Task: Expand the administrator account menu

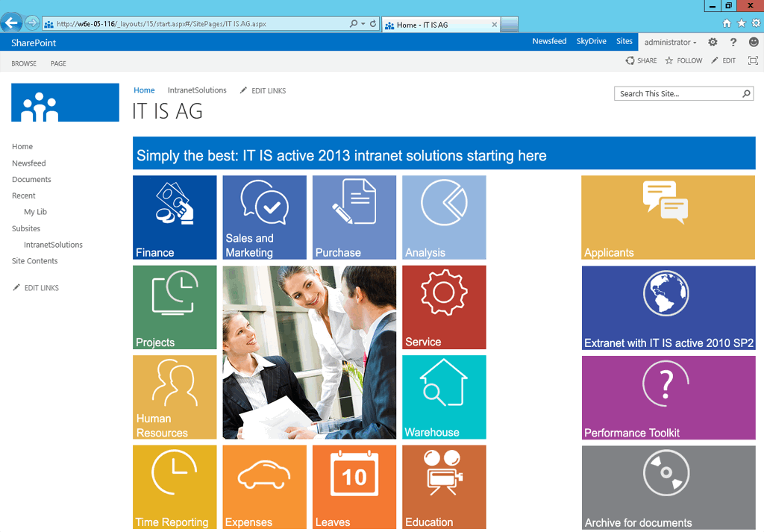Action: point(671,43)
